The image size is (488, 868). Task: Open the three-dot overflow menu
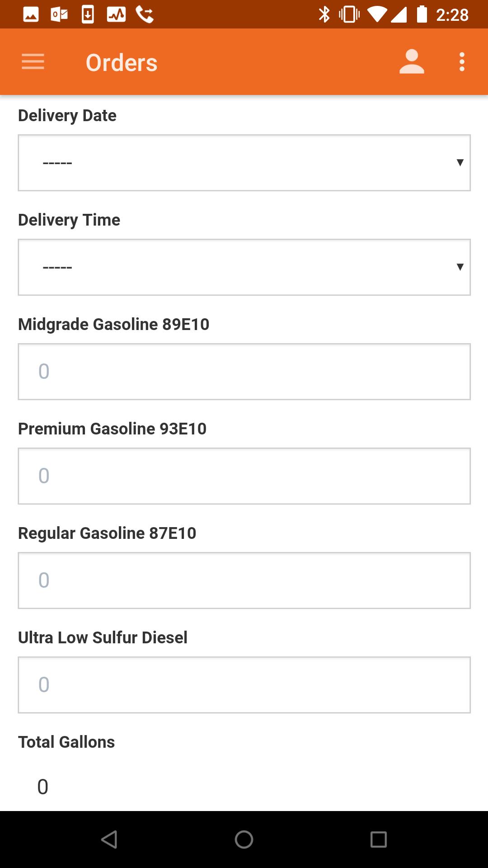click(x=462, y=61)
